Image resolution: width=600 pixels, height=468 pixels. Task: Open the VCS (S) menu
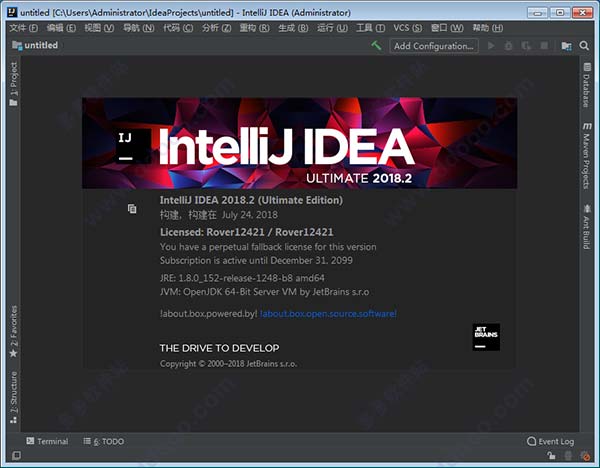click(x=408, y=28)
